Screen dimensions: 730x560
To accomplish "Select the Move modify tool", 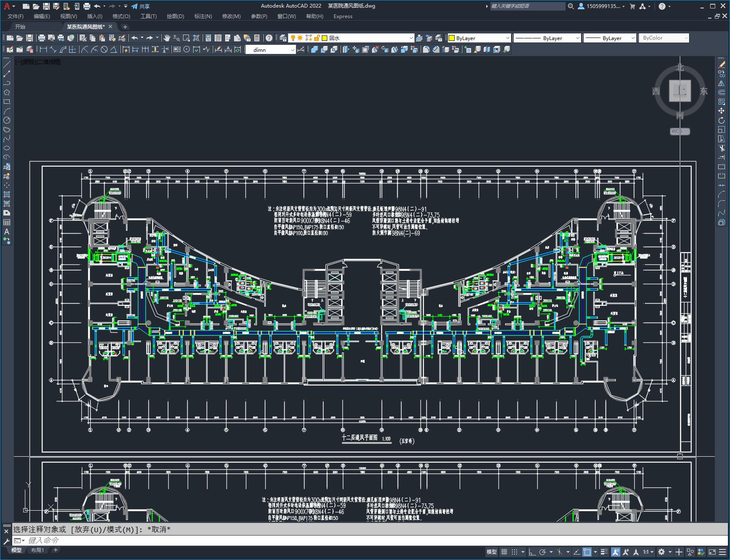I will coord(722,111).
